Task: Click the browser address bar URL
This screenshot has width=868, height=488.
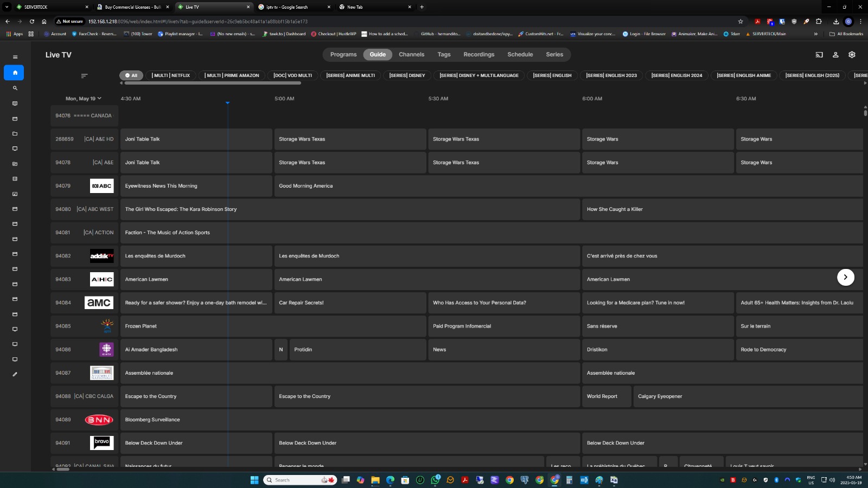Action: pos(198,22)
